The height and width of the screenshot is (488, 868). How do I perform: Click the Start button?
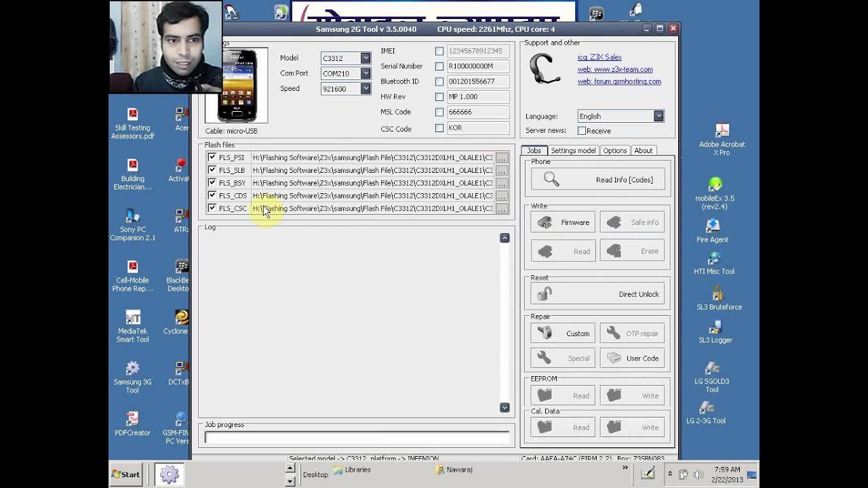tap(125, 474)
